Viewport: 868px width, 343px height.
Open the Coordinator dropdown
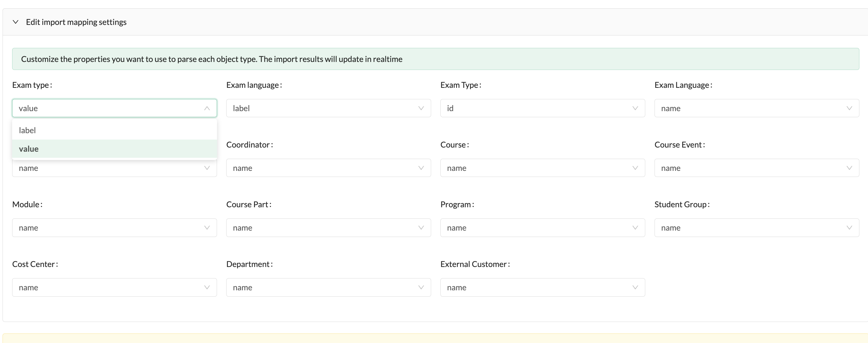329,168
